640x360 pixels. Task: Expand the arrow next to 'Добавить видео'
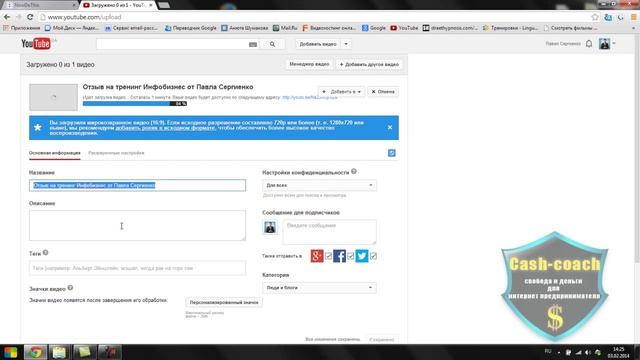pyautogui.click(x=346, y=44)
